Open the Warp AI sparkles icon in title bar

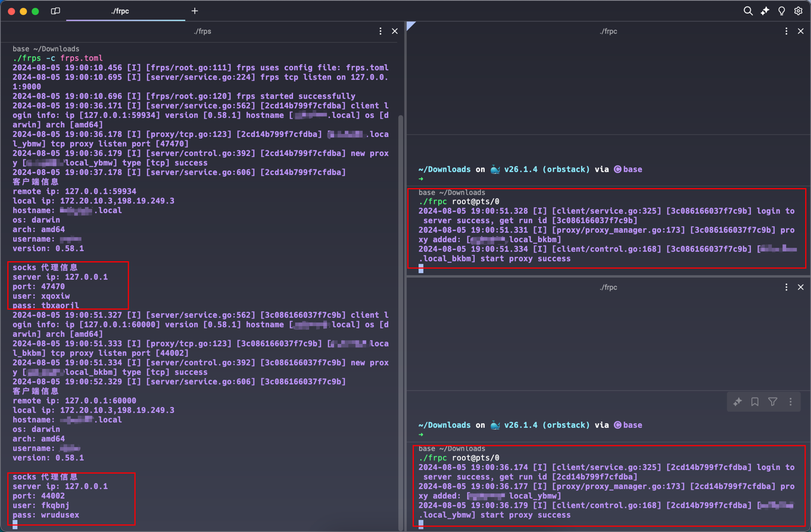(x=765, y=11)
